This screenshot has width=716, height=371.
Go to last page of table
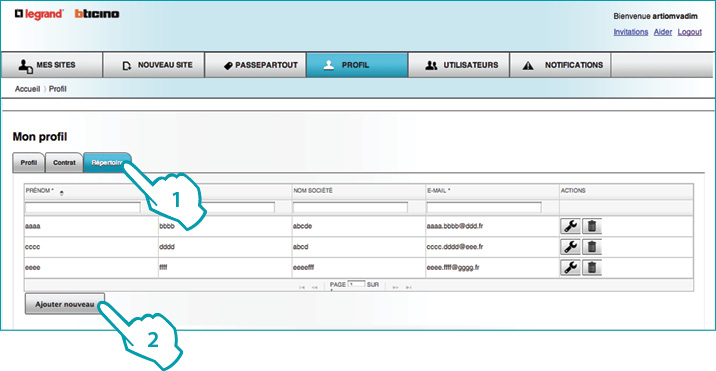click(x=409, y=287)
